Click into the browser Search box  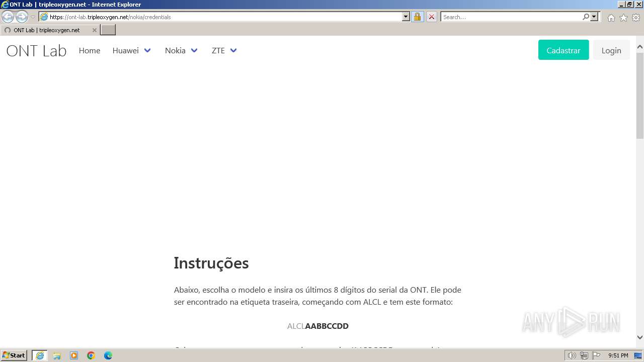coord(511,17)
